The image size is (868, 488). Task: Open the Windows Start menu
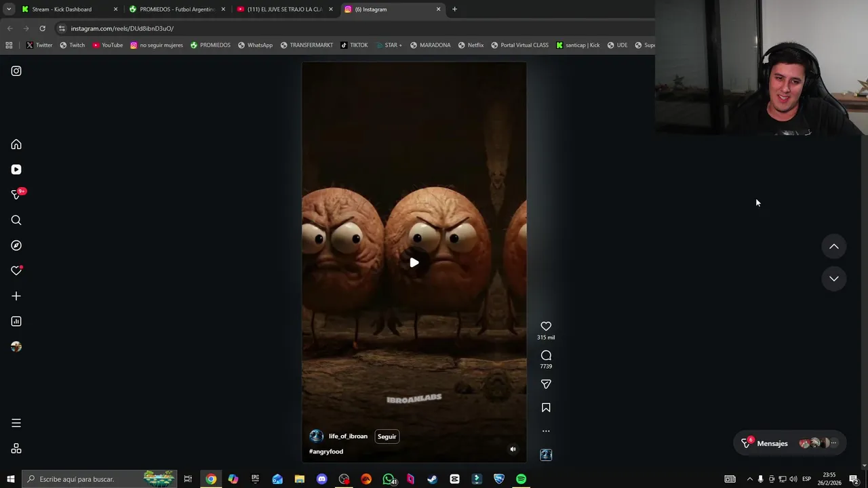(10, 479)
